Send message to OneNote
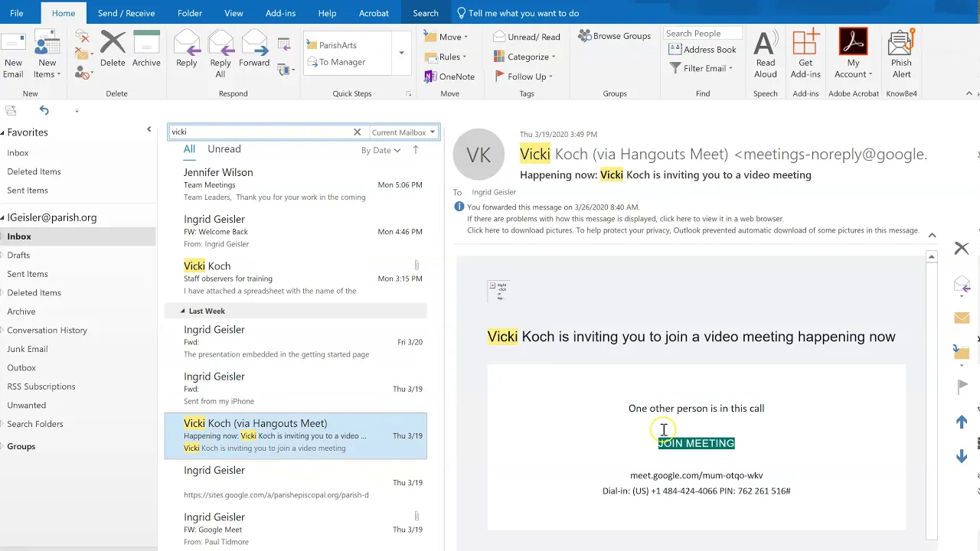The image size is (980, 551). coord(449,77)
